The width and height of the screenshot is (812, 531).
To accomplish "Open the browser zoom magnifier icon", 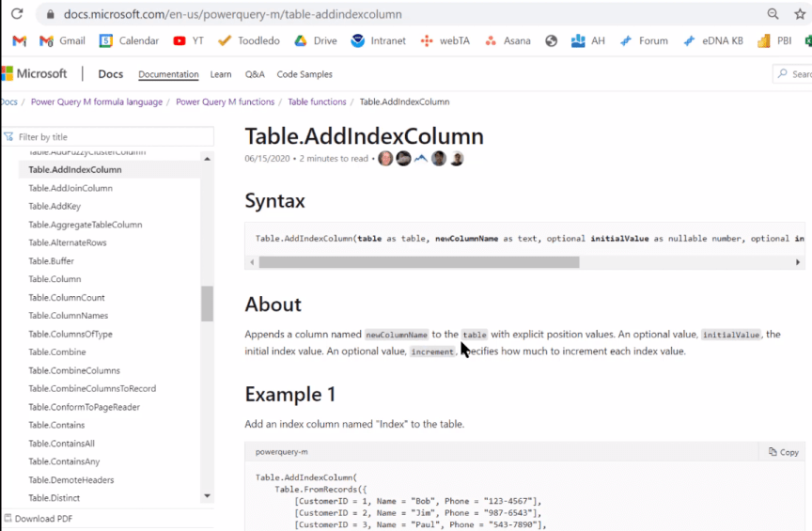I will [773, 14].
